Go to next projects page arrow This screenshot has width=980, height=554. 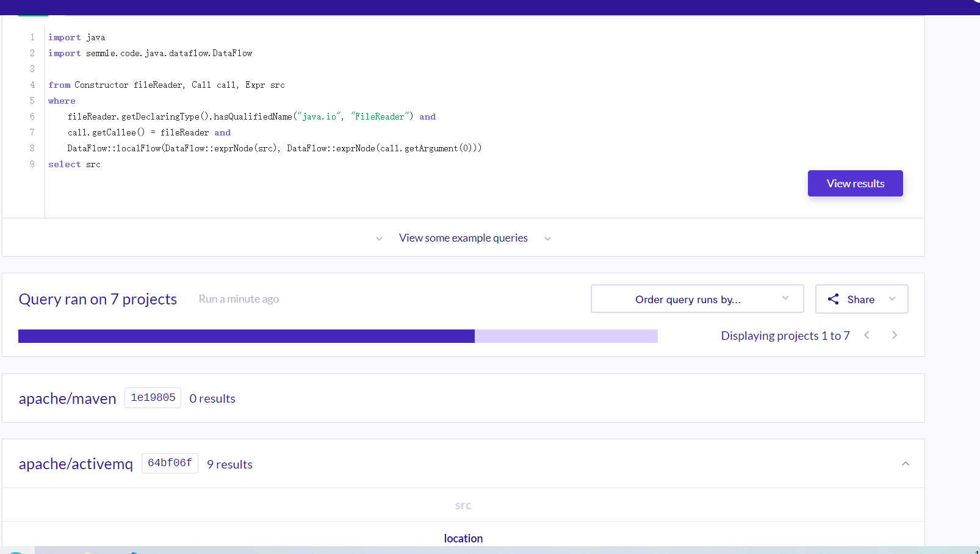point(895,335)
